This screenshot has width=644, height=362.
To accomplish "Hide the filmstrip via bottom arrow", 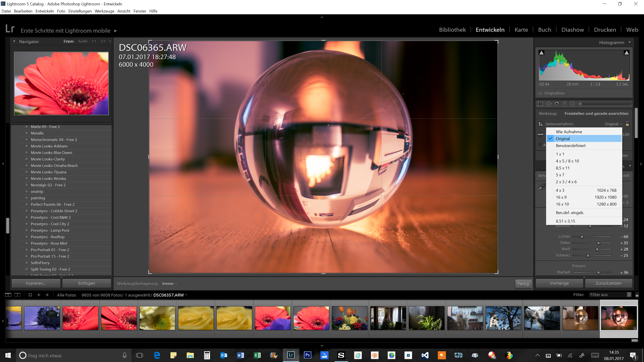I will tap(322, 346).
